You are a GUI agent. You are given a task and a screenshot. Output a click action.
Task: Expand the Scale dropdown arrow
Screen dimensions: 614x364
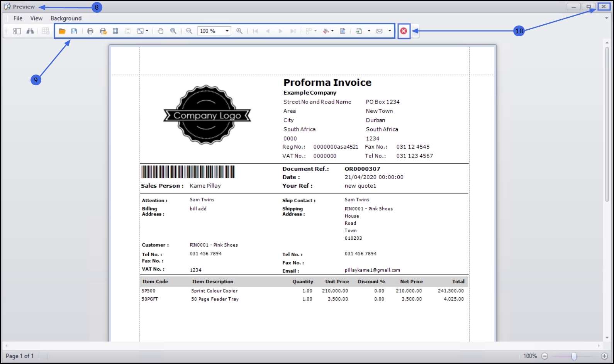[147, 31]
